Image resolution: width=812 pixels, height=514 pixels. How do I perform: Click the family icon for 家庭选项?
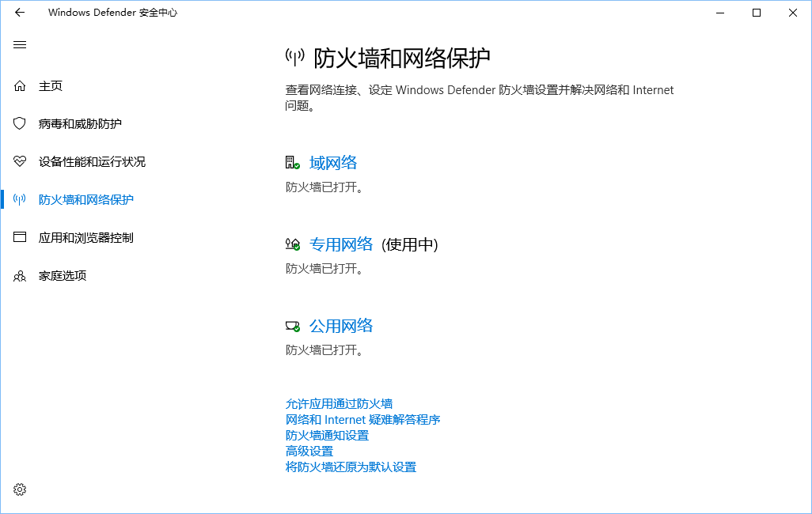[x=20, y=276]
